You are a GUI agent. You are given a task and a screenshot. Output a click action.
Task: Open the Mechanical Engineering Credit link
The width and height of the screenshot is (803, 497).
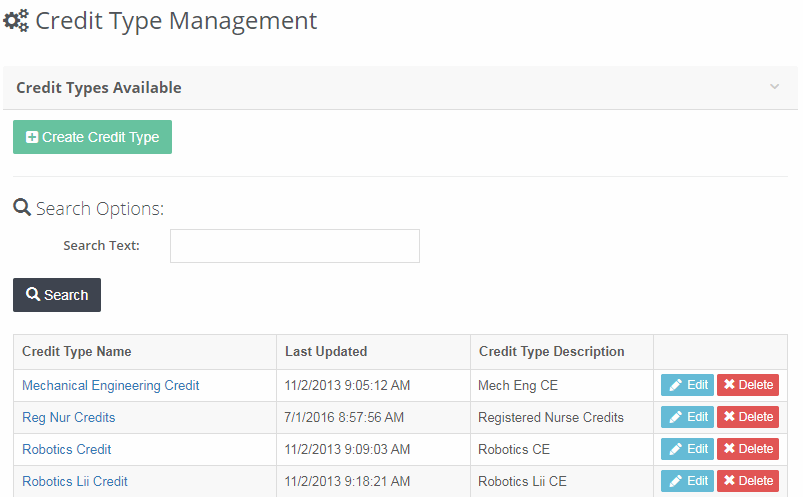(111, 385)
